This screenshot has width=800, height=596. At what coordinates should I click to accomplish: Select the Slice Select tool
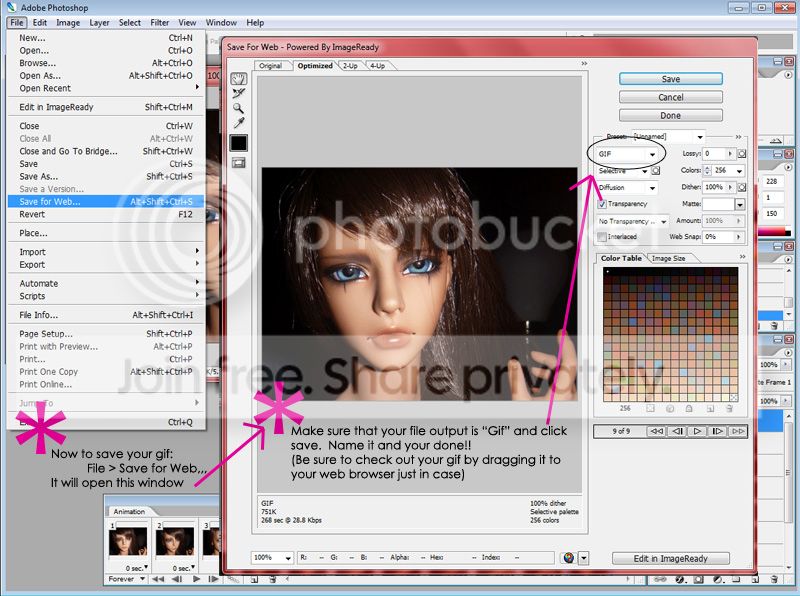238,93
